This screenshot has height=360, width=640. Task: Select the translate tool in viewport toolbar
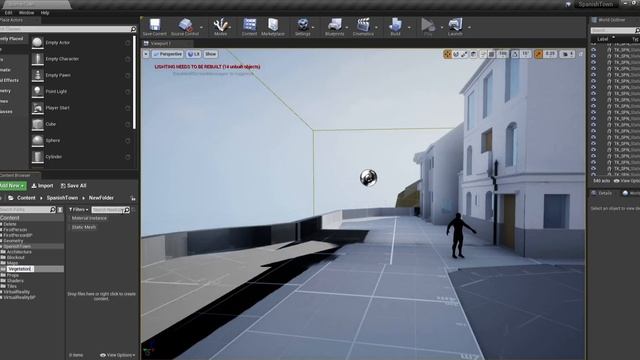click(447, 54)
